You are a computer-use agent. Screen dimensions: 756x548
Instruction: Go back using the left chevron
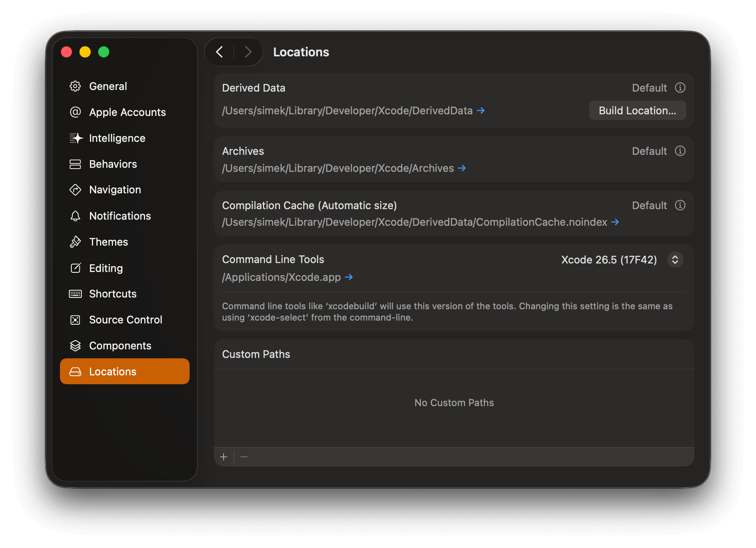(x=220, y=52)
